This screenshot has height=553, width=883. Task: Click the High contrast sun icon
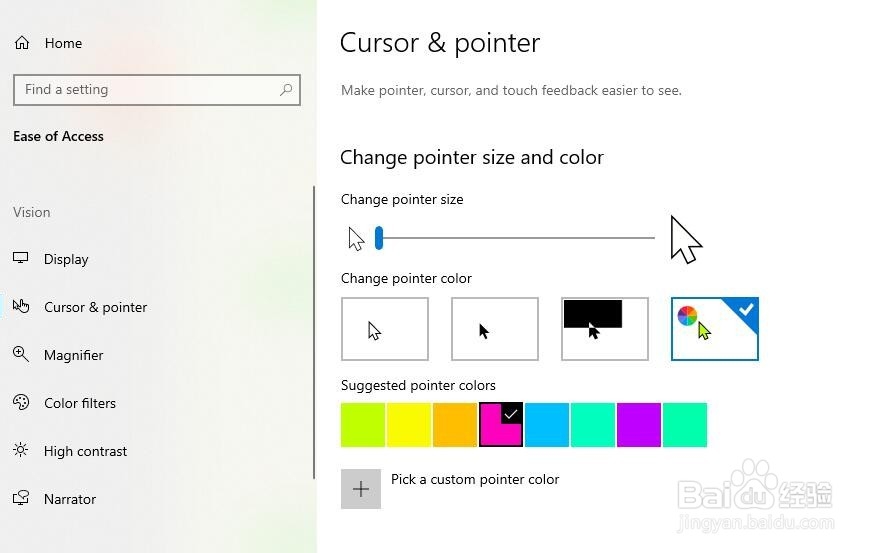21,451
